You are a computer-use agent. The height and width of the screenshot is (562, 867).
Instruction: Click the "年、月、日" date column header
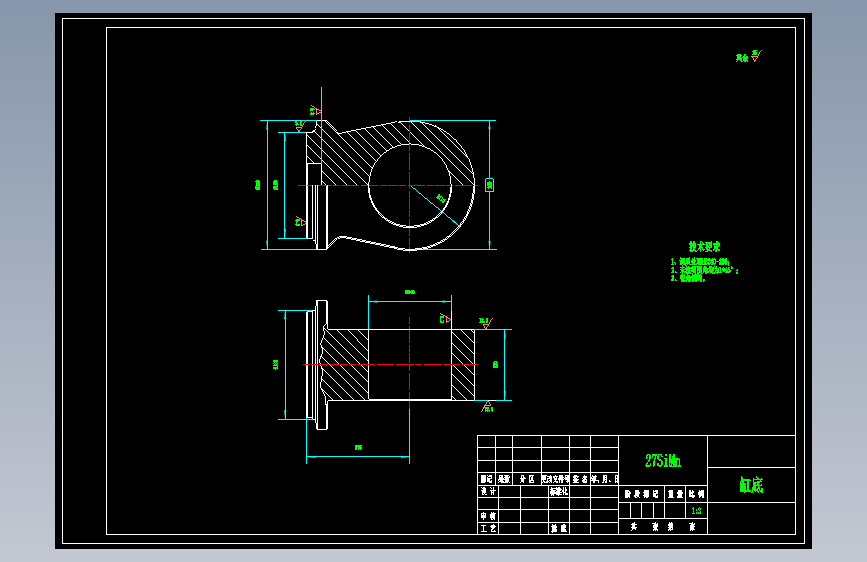pos(604,479)
